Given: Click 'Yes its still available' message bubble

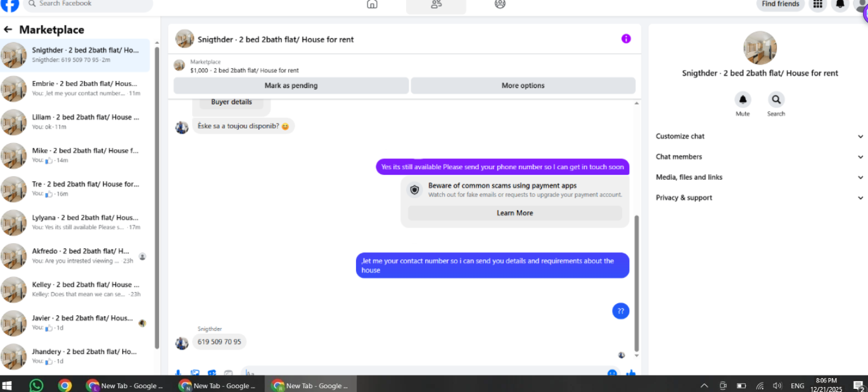Looking at the screenshot, I should pyautogui.click(x=502, y=167).
